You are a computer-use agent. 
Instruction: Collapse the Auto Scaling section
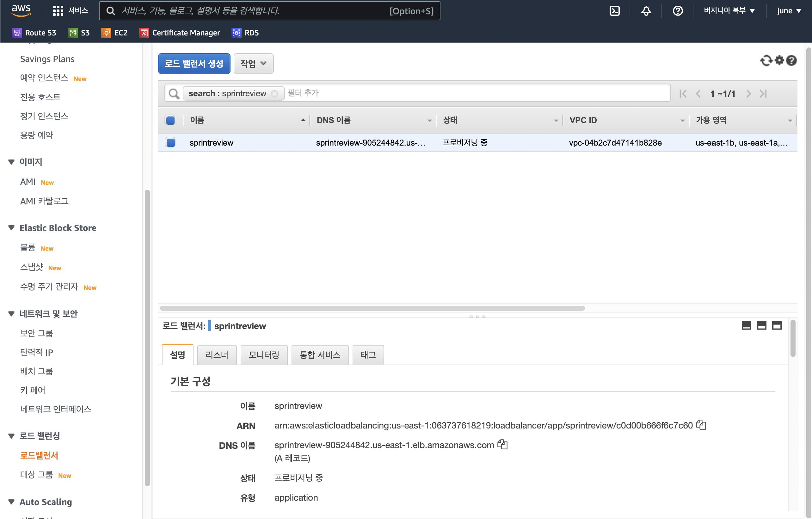pos(11,502)
